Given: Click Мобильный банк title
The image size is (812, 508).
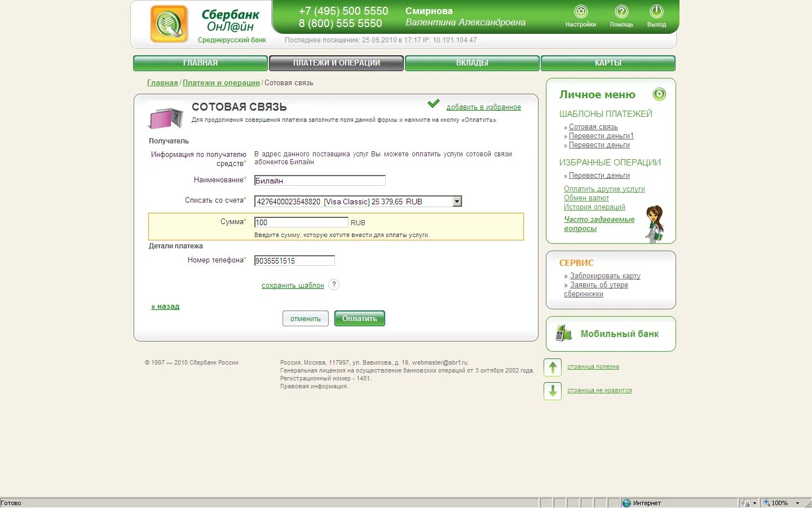Looking at the screenshot, I should pos(620,334).
